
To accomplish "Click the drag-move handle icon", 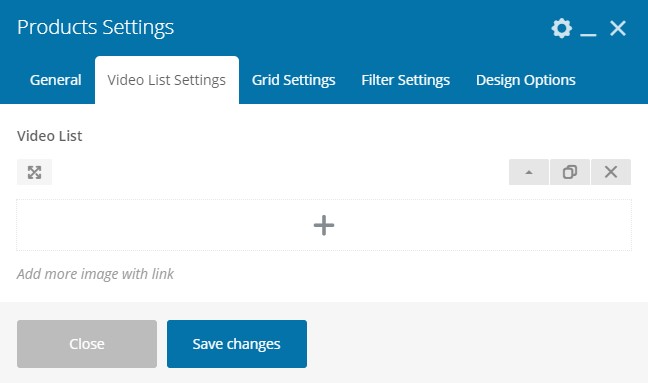I will pyautogui.click(x=34, y=172).
